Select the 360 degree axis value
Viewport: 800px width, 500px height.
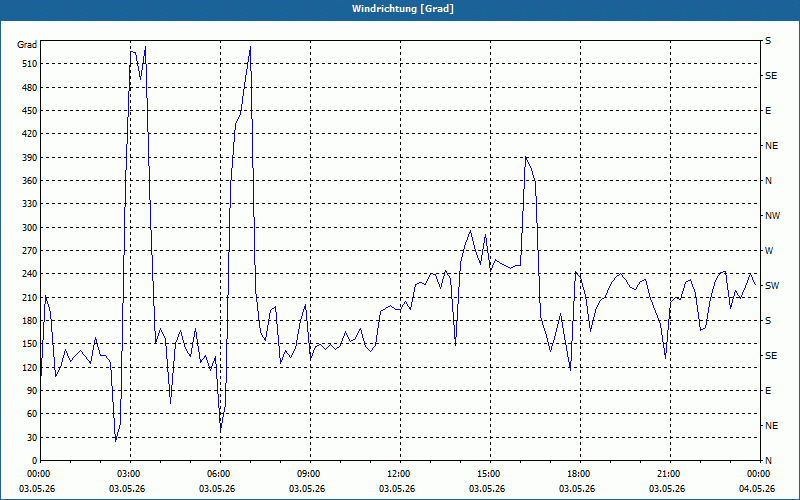click(x=29, y=181)
